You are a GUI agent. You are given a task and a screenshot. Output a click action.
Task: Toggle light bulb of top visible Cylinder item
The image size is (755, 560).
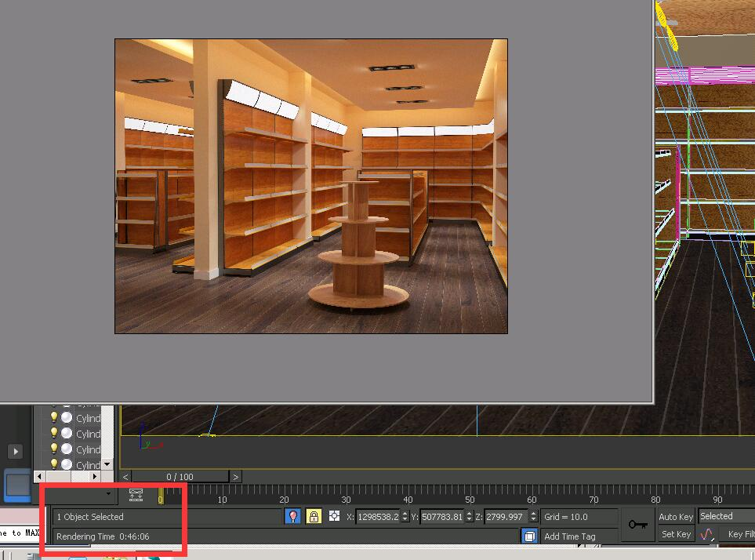(x=54, y=417)
